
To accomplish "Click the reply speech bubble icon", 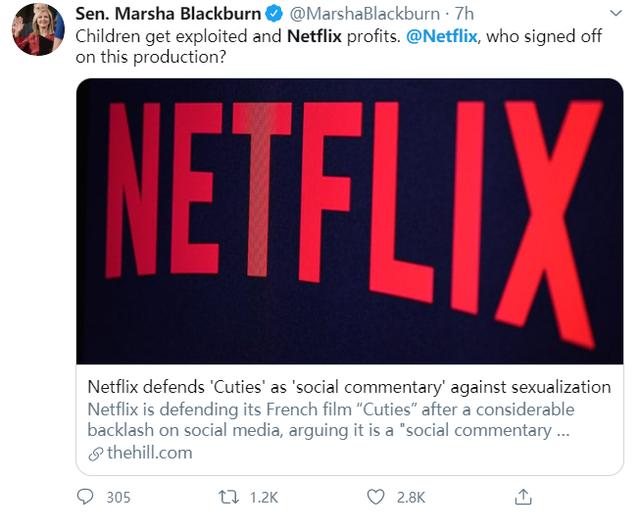I will tap(85, 497).
